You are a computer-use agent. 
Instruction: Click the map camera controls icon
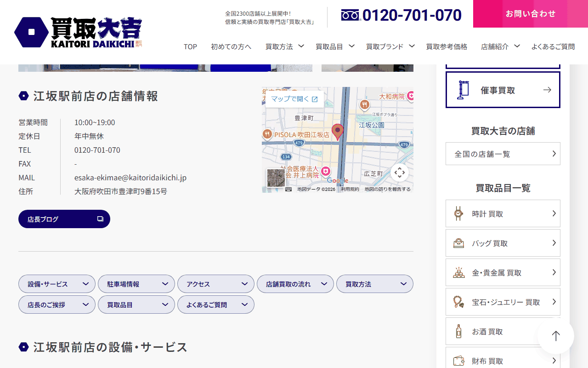click(400, 172)
